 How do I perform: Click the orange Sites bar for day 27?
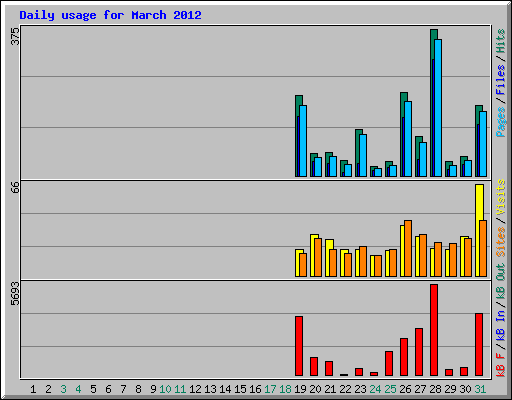point(423,256)
